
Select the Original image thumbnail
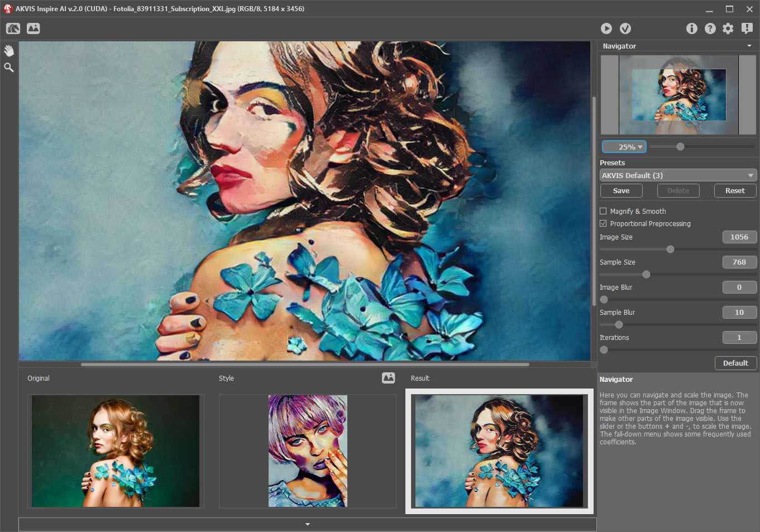pos(116,451)
